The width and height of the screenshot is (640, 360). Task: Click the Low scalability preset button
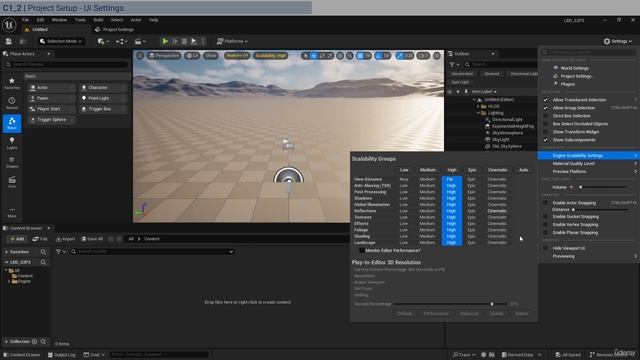[x=404, y=169]
